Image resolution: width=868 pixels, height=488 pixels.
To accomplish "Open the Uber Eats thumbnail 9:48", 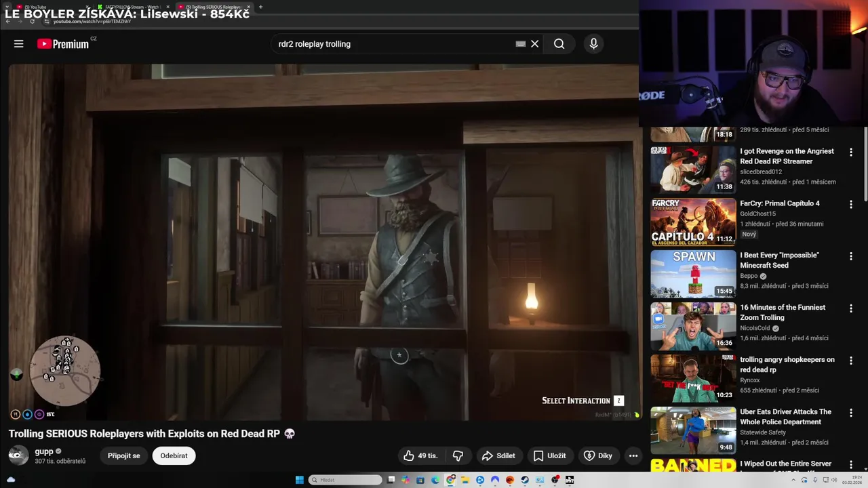I will pyautogui.click(x=693, y=430).
